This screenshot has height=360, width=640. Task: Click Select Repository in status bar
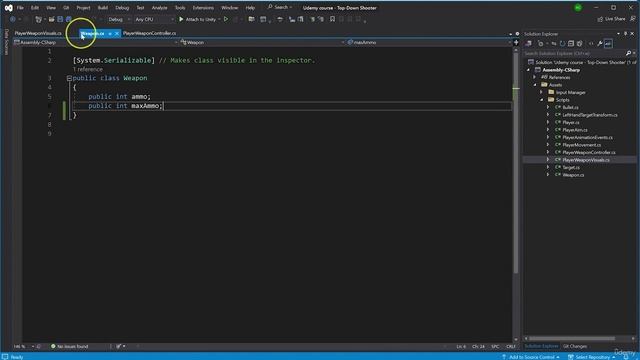point(592,357)
